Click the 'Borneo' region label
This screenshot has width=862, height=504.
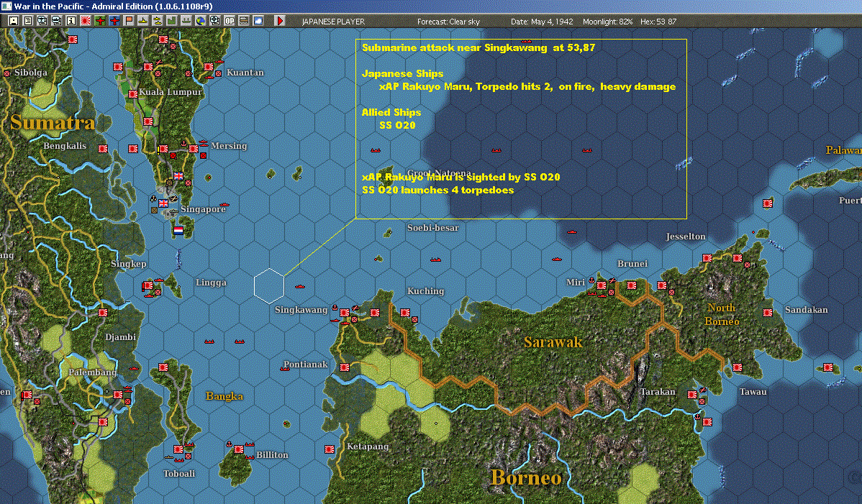tap(526, 477)
